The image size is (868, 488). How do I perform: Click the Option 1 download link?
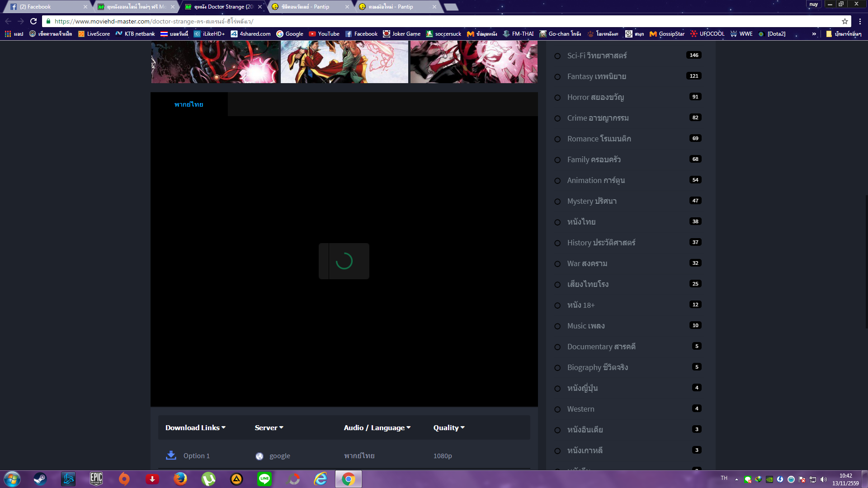[197, 456]
